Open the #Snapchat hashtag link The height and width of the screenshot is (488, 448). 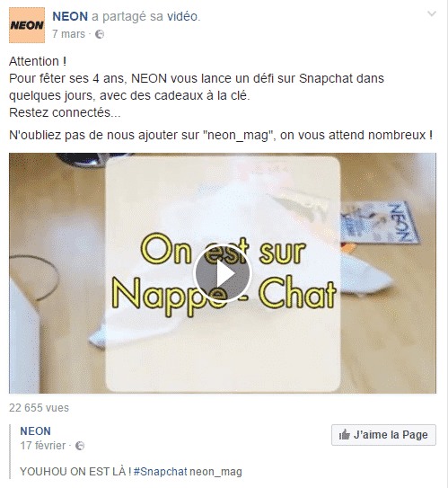click(161, 472)
